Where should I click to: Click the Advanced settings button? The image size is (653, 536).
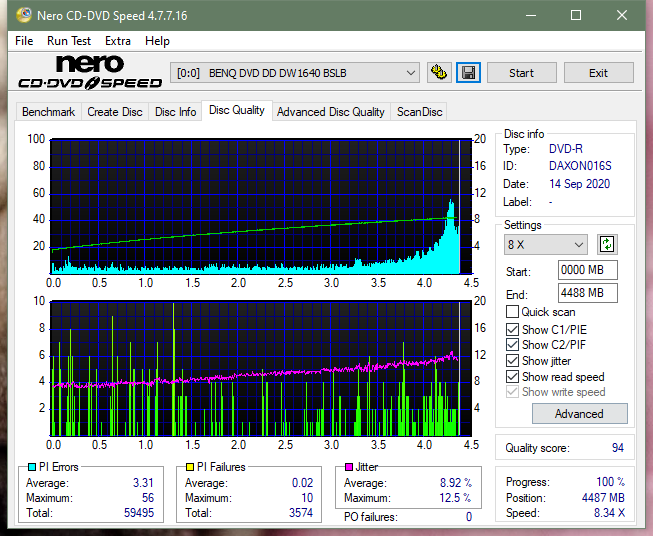[x=579, y=414]
